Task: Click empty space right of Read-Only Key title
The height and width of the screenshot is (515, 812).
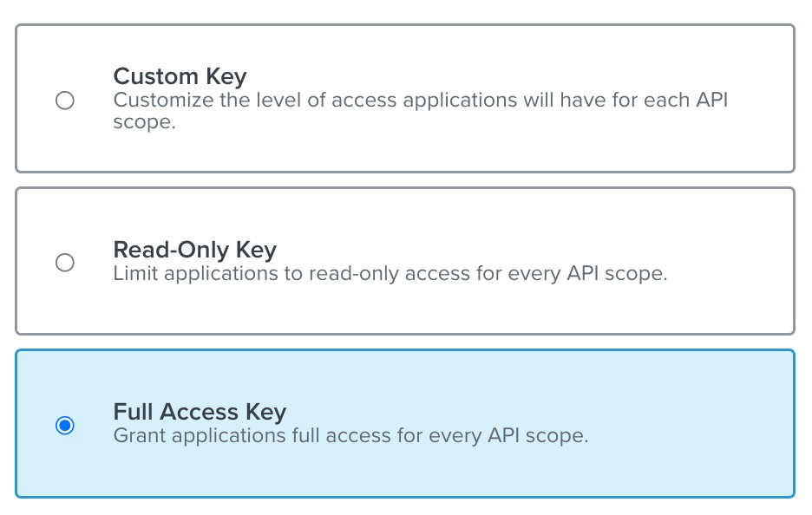Action: pyautogui.click(x=521, y=251)
